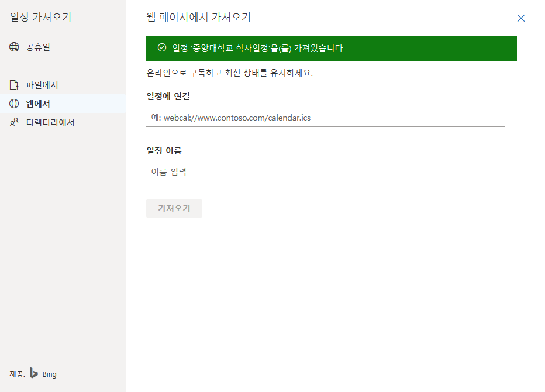Viewport: 545px width, 392px height.
Task: Click the 일정 이름 field label
Action: click(x=163, y=150)
